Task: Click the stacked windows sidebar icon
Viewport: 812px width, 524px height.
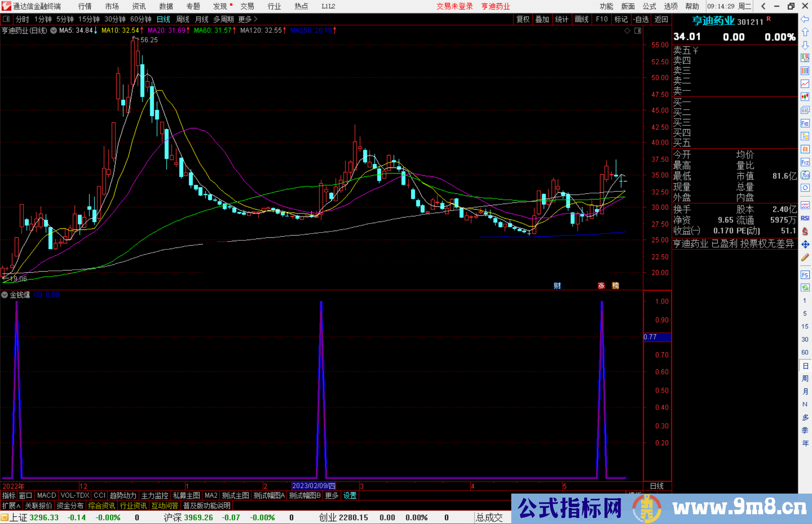Action: pos(805,110)
